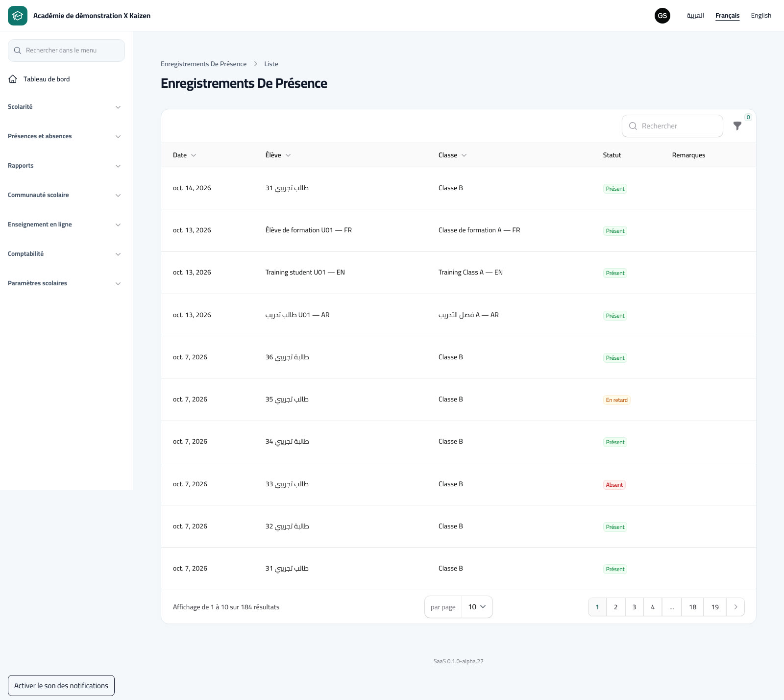Sort by Date column chevron
Screen dimensions: 784x700
point(194,155)
